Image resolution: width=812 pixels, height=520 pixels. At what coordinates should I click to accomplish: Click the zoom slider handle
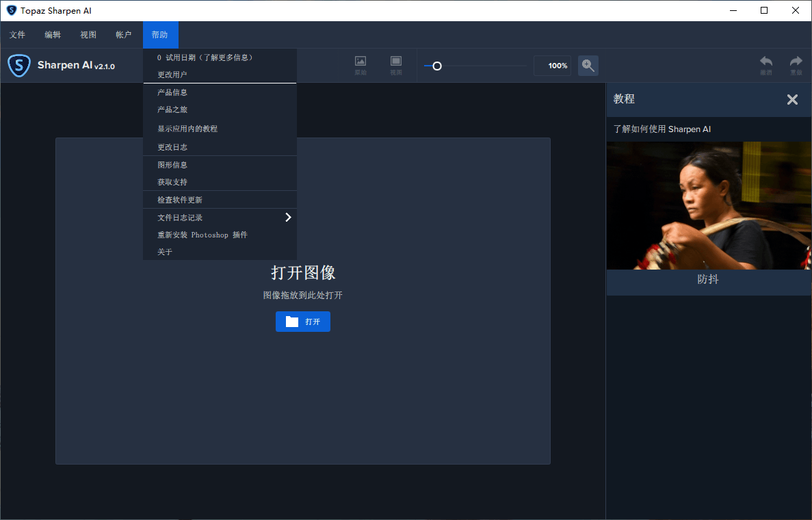point(437,66)
